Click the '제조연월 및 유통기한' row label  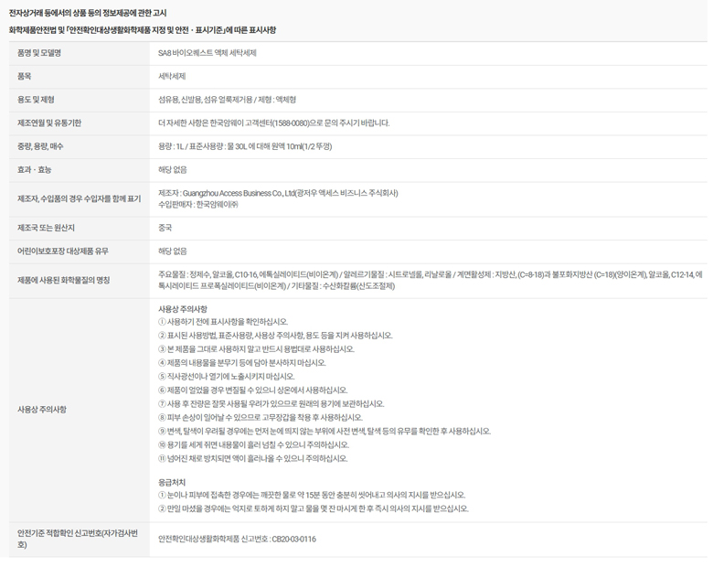pos(49,123)
